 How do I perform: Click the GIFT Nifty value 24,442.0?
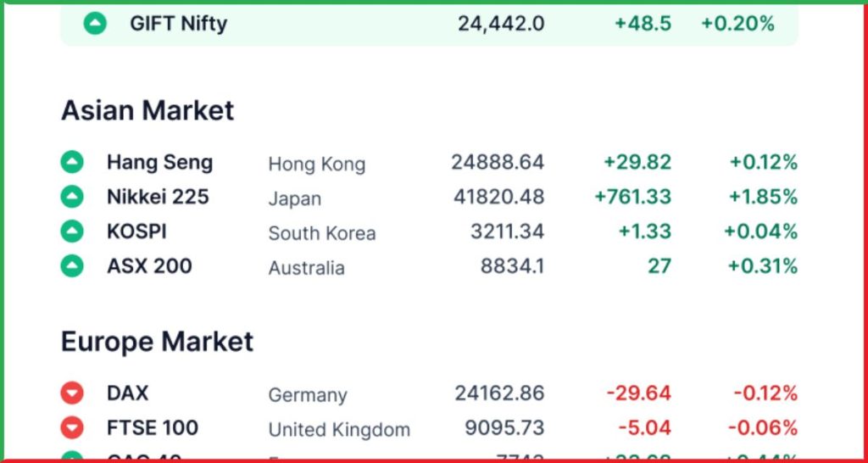(x=501, y=24)
